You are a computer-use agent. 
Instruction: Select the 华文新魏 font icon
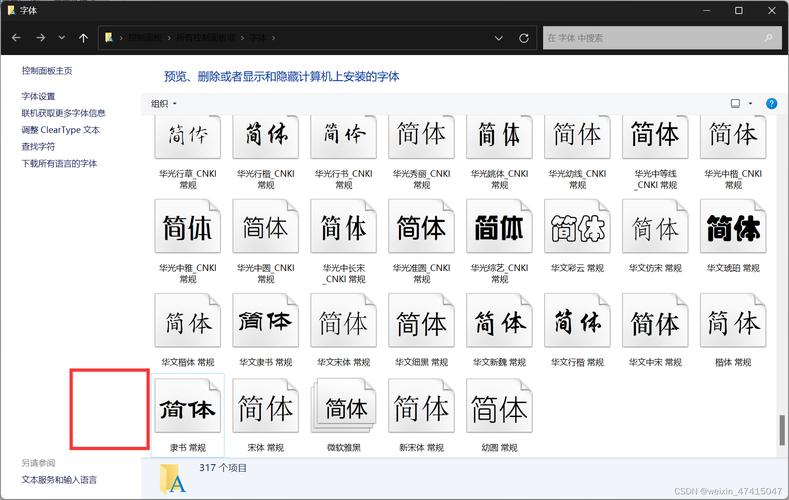click(x=500, y=320)
